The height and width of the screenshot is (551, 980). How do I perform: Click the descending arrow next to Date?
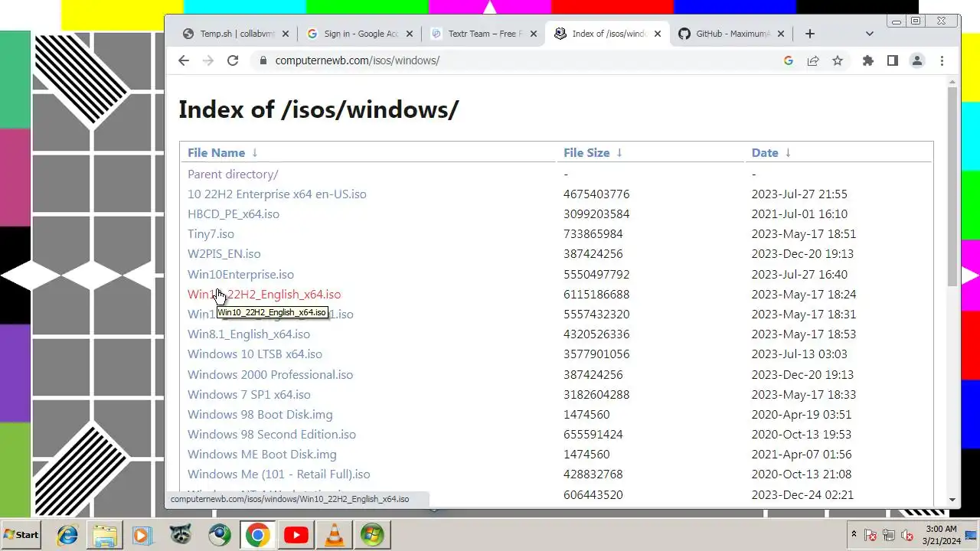788,153
